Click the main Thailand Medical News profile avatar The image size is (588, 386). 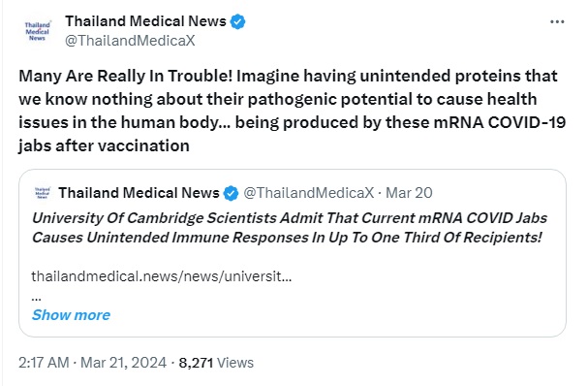pos(38,31)
